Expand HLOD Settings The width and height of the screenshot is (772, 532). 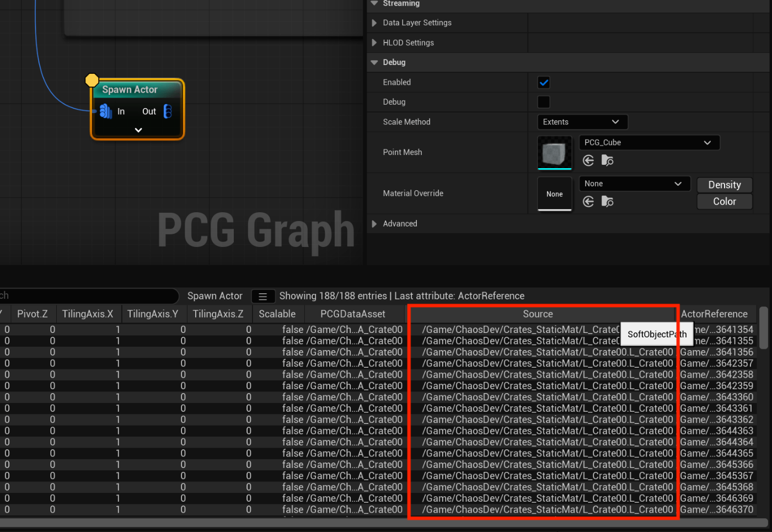pyautogui.click(x=374, y=42)
